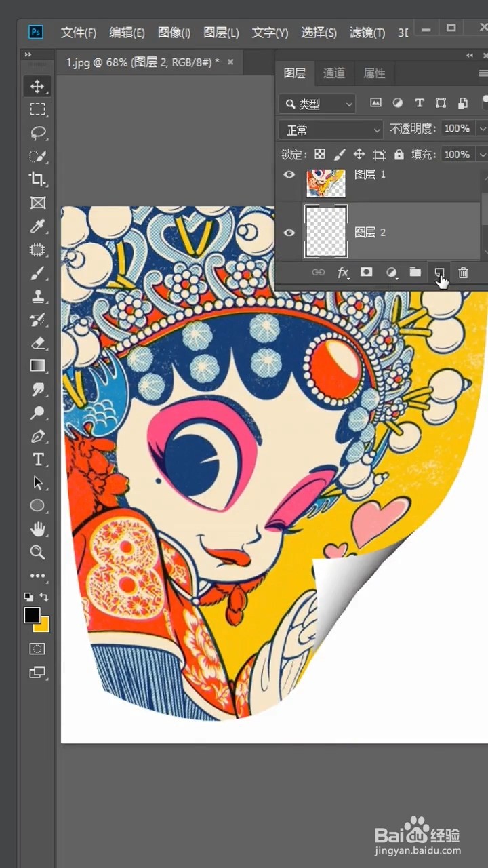The image size is (488, 868).
Task: Lock layer position
Action: 359,155
